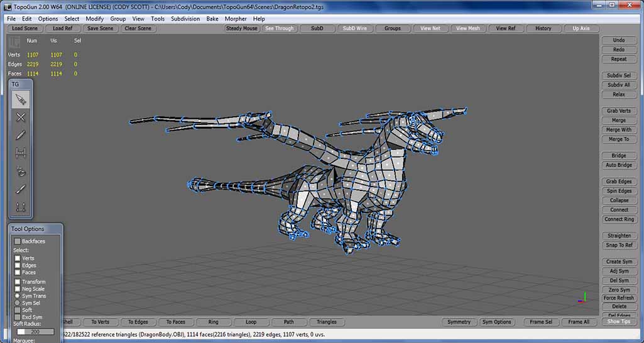Toggle the View Ref button
The image size is (644, 343).
tap(506, 28)
